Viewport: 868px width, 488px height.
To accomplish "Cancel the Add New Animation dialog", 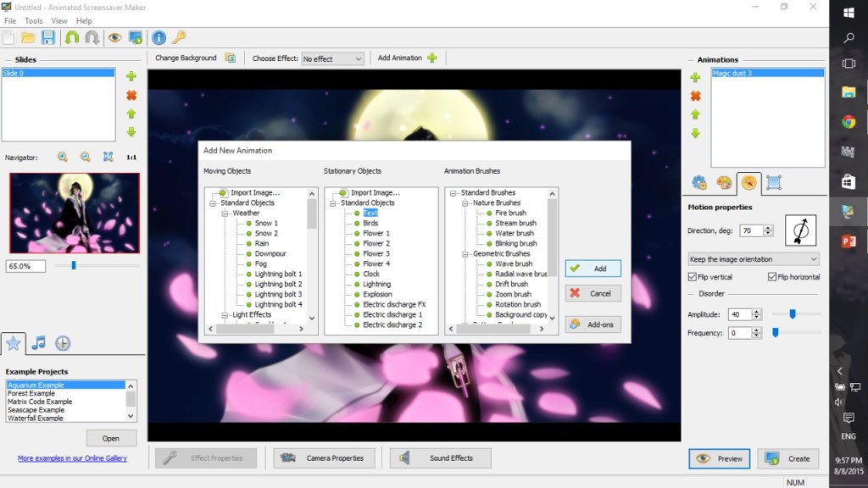I will pos(593,293).
